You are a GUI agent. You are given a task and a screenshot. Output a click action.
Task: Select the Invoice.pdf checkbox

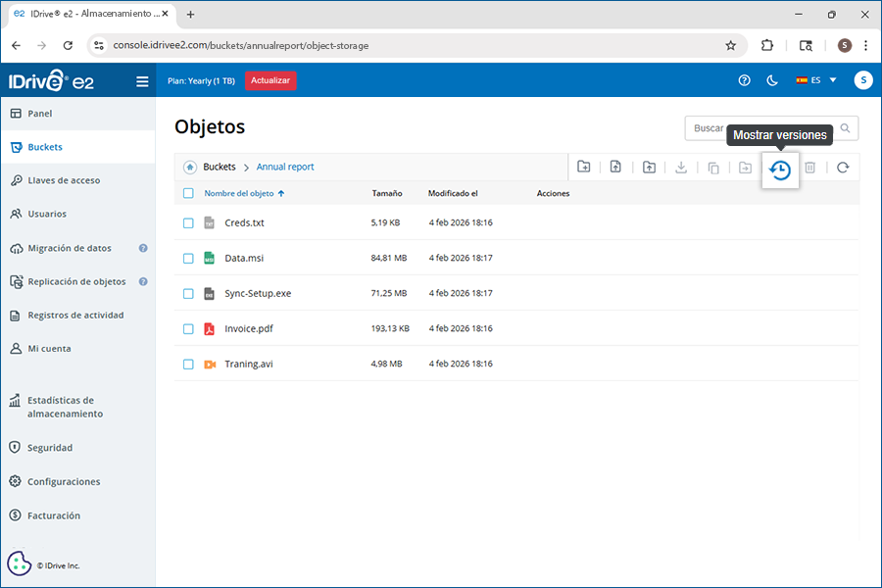pyautogui.click(x=189, y=328)
